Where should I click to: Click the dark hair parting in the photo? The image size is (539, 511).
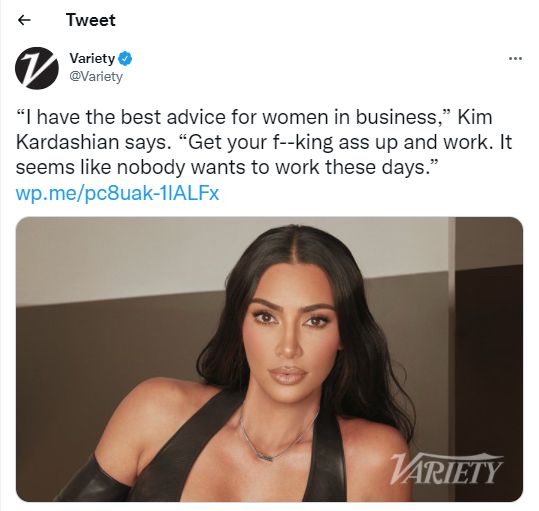point(293,239)
